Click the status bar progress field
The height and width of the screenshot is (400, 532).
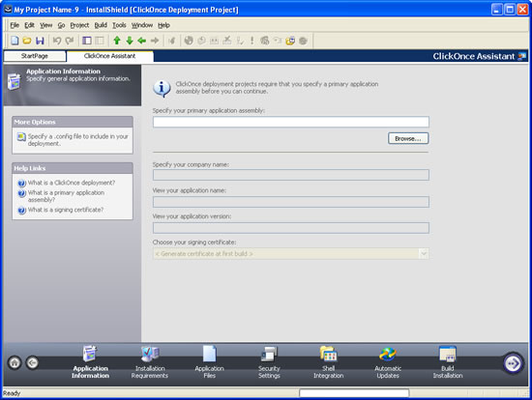pos(354,393)
